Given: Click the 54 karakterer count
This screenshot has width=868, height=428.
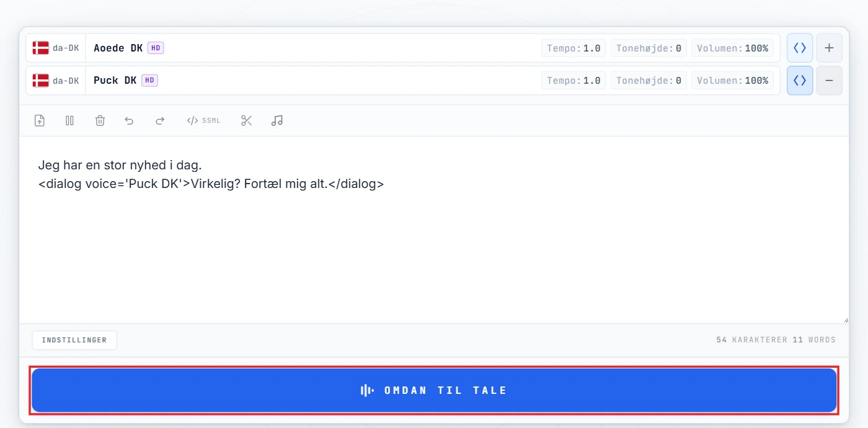Looking at the screenshot, I should click(751, 340).
